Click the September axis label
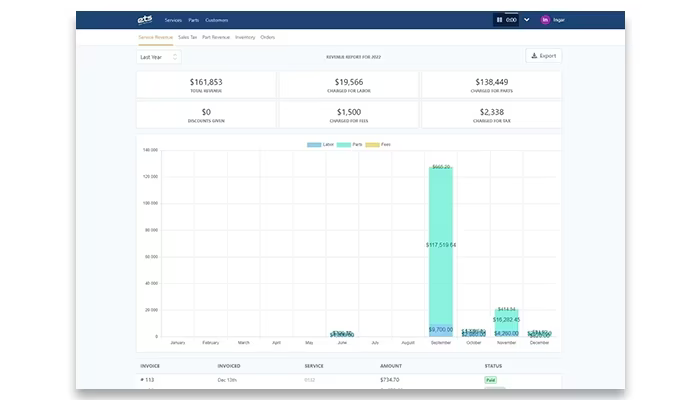Image resolution: width=700 pixels, height=400 pixels. 441,343
